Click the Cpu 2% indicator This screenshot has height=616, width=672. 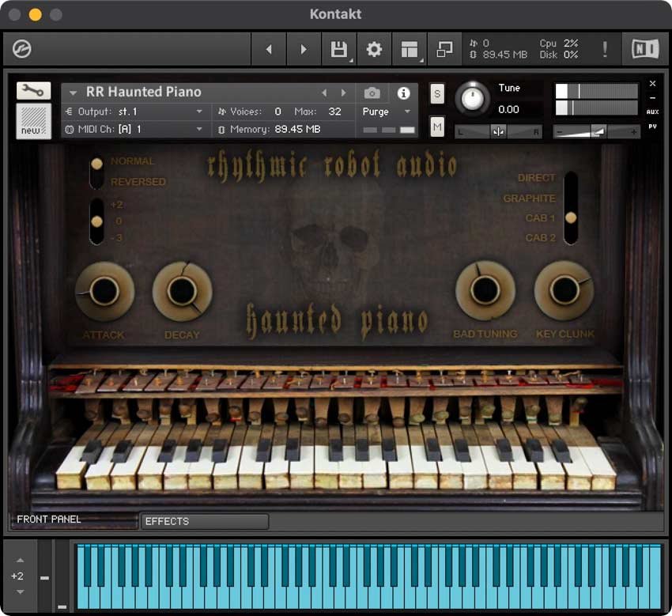559,43
